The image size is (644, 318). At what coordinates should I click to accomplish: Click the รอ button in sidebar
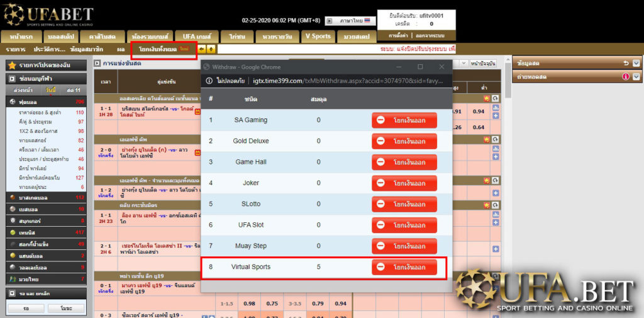26,308
